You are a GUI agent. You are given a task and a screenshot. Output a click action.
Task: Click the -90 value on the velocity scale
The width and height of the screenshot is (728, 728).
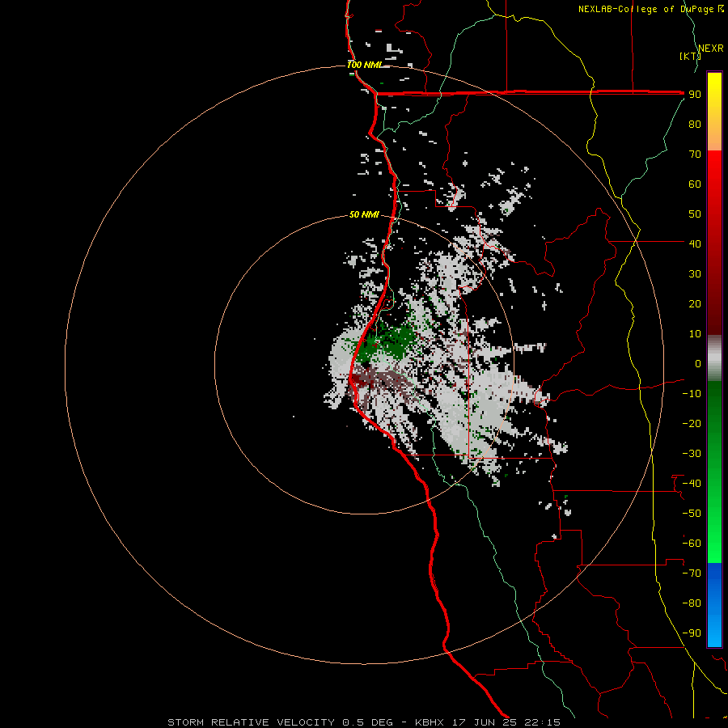coord(692,633)
